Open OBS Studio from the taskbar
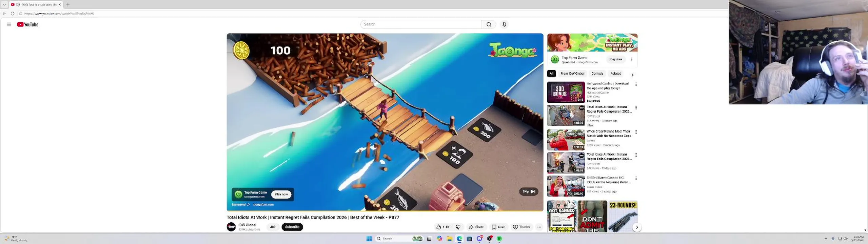 click(x=489, y=239)
